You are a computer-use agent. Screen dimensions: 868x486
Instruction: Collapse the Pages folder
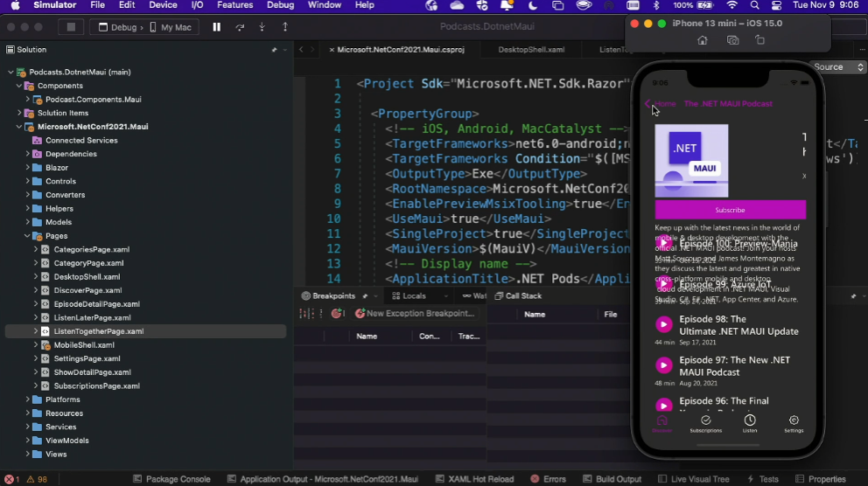[x=26, y=236]
